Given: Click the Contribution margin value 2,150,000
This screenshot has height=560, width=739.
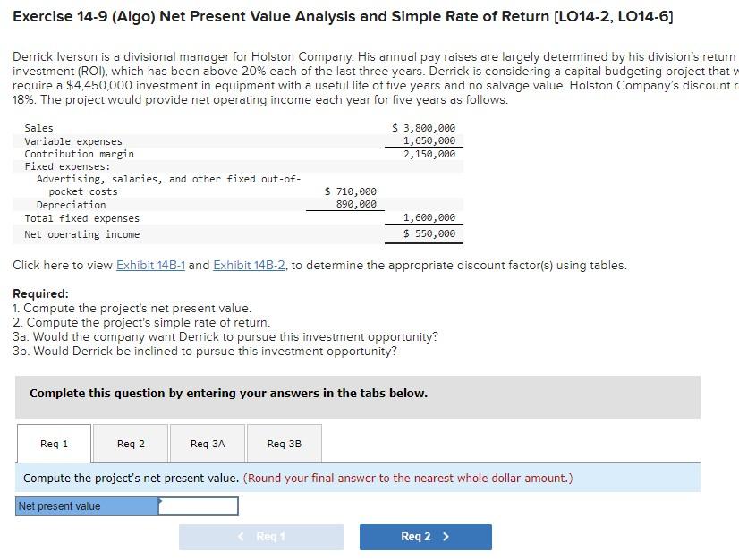Looking at the screenshot, I should coord(432,153).
